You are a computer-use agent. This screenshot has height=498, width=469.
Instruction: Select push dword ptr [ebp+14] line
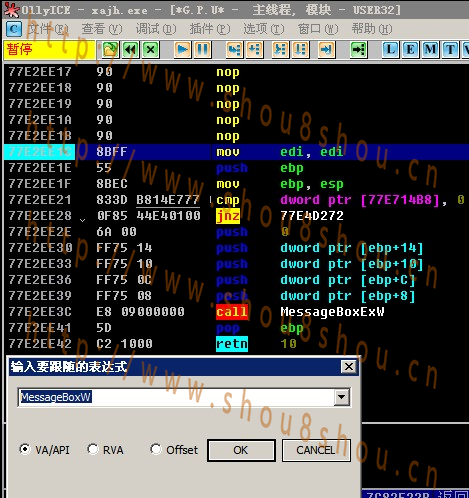point(236,248)
